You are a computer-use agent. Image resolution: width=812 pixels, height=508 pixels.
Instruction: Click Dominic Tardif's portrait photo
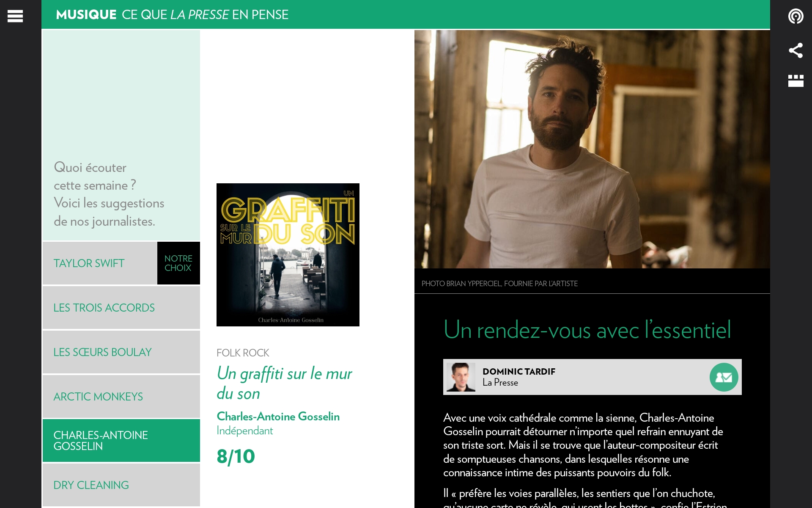click(461, 377)
